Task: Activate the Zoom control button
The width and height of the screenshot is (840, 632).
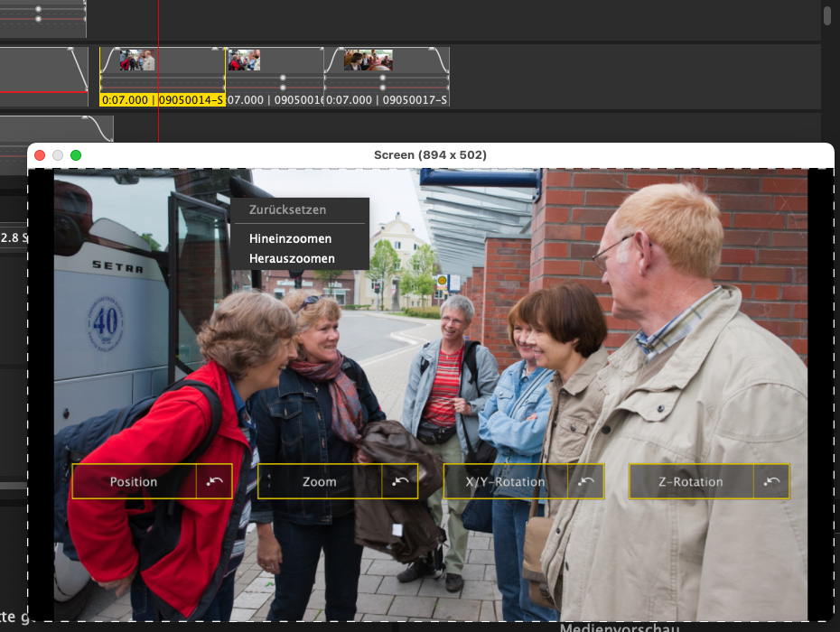Action: (x=319, y=482)
